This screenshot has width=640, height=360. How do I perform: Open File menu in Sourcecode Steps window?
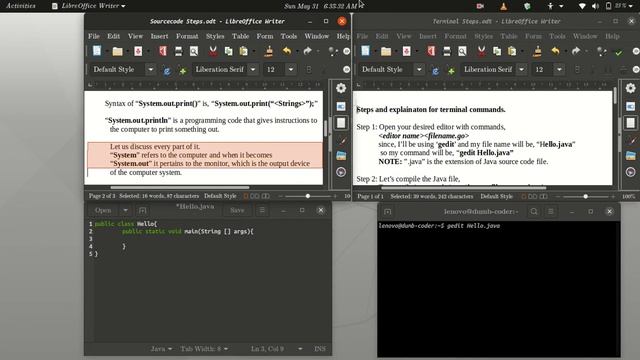94,36
